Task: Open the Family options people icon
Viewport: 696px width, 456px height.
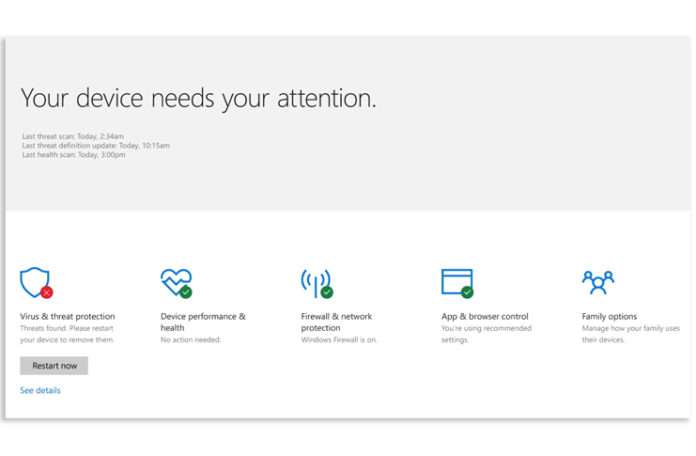Action: pyautogui.click(x=597, y=283)
